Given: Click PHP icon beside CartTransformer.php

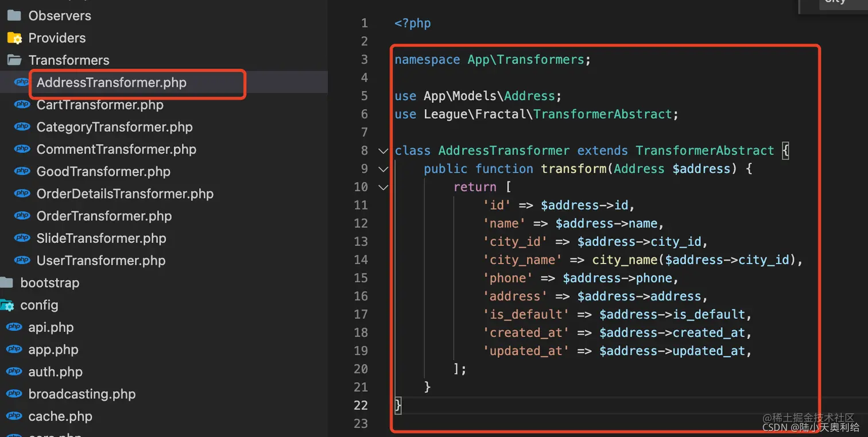Looking at the screenshot, I should pyautogui.click(x=22, y=105).
